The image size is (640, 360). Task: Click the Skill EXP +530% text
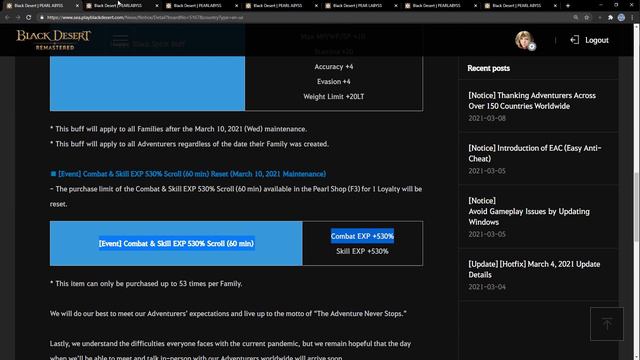point(362,251)
